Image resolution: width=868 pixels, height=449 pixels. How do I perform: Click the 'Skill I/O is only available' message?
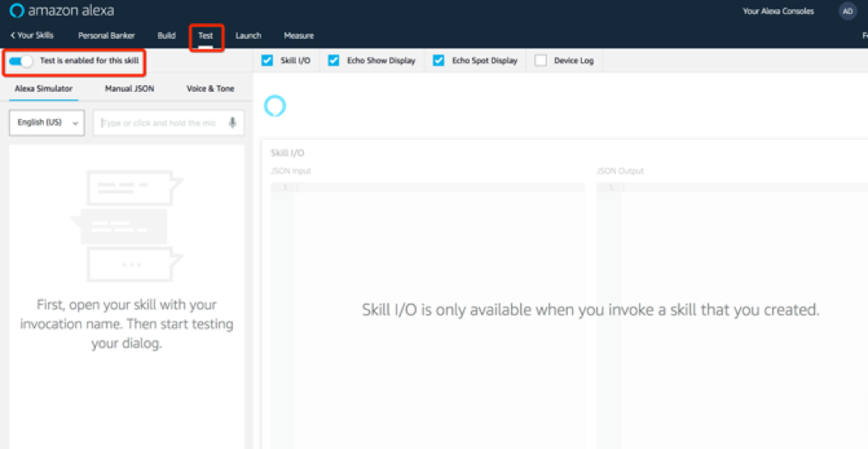[590, 309]
